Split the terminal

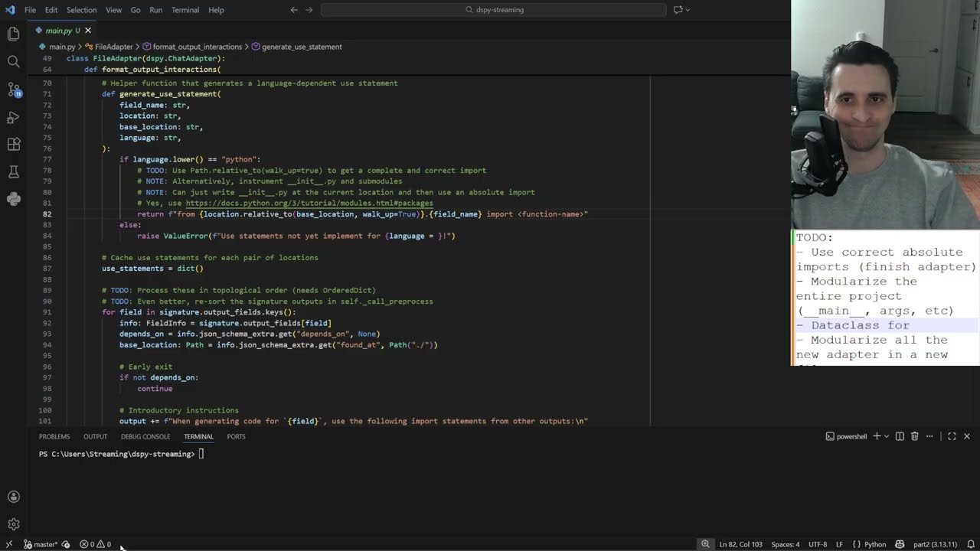pos(900,436)
